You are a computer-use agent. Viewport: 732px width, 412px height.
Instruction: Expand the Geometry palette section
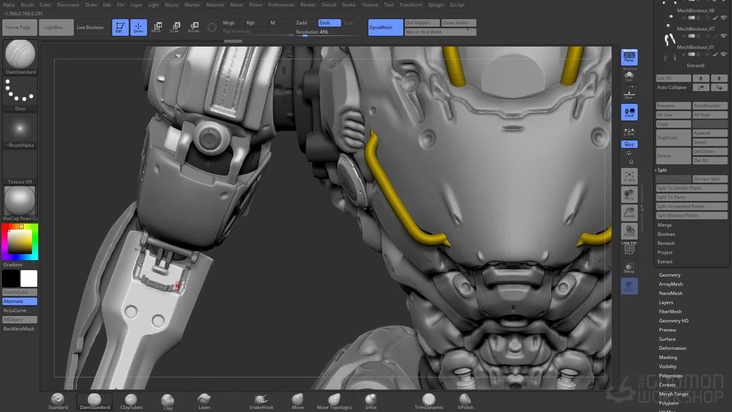tap(669, 275)
